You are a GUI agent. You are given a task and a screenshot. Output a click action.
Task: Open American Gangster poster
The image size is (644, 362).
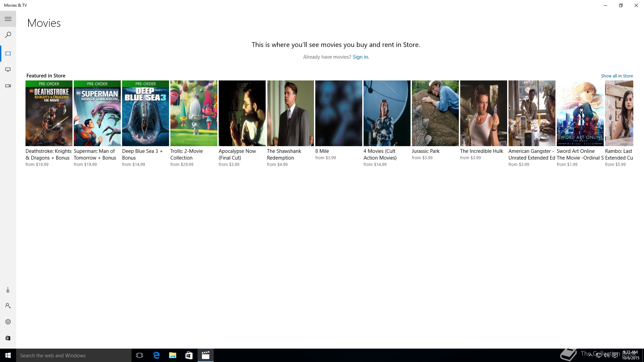click(532, 113)
